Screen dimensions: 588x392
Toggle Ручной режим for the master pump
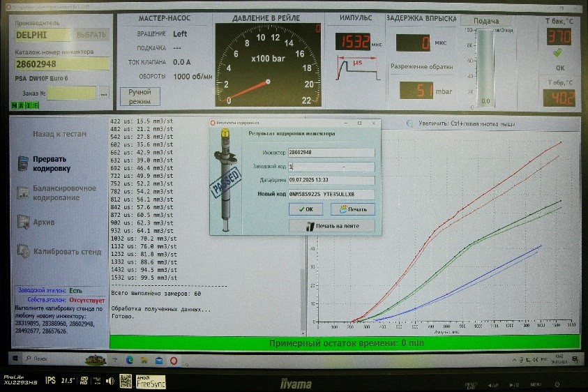click(x=140, y=96)
